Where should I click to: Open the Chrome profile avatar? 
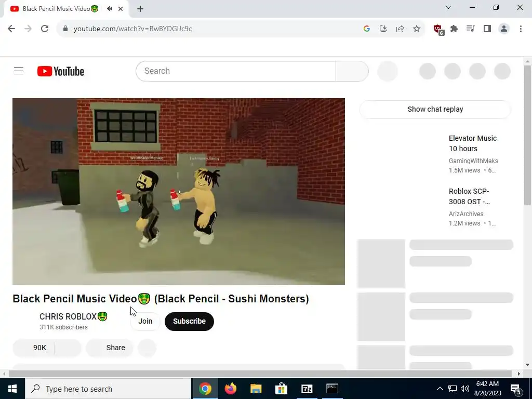[x=504, y=29]
